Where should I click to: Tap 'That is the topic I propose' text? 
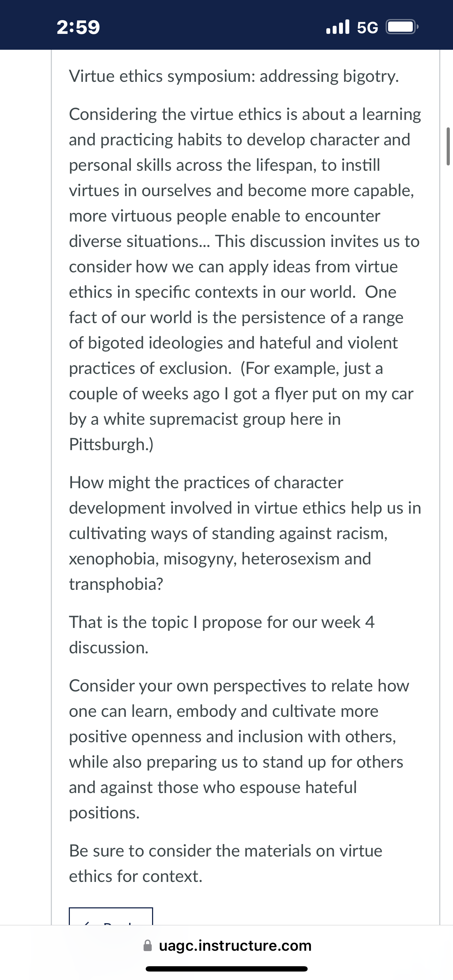pyautogui.click(x=222, y=635)
